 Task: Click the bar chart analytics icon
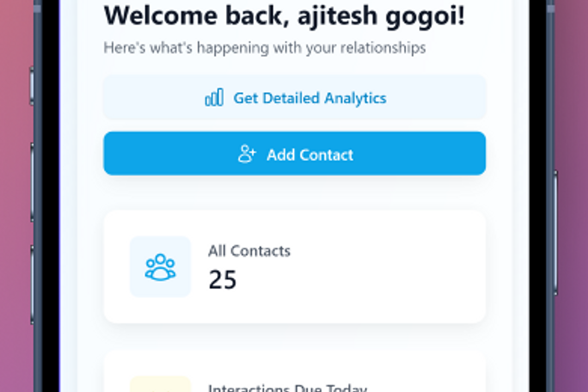[214, 97]
